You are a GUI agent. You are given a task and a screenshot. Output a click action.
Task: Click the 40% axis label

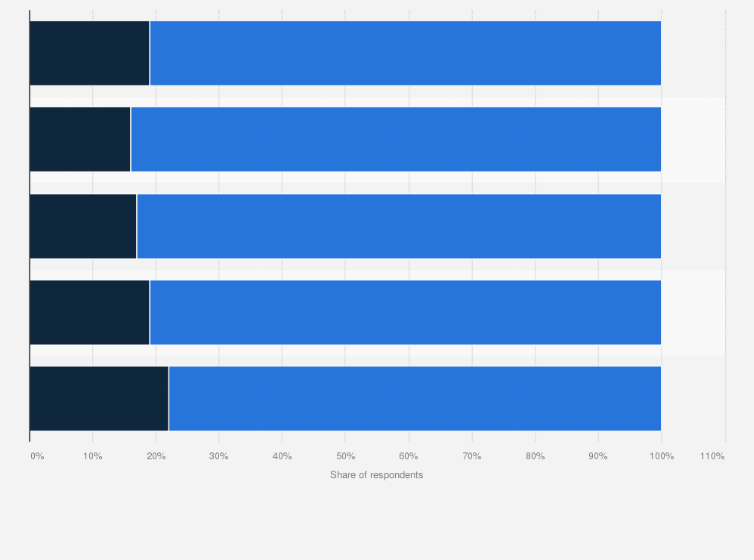tap(282, 456)
